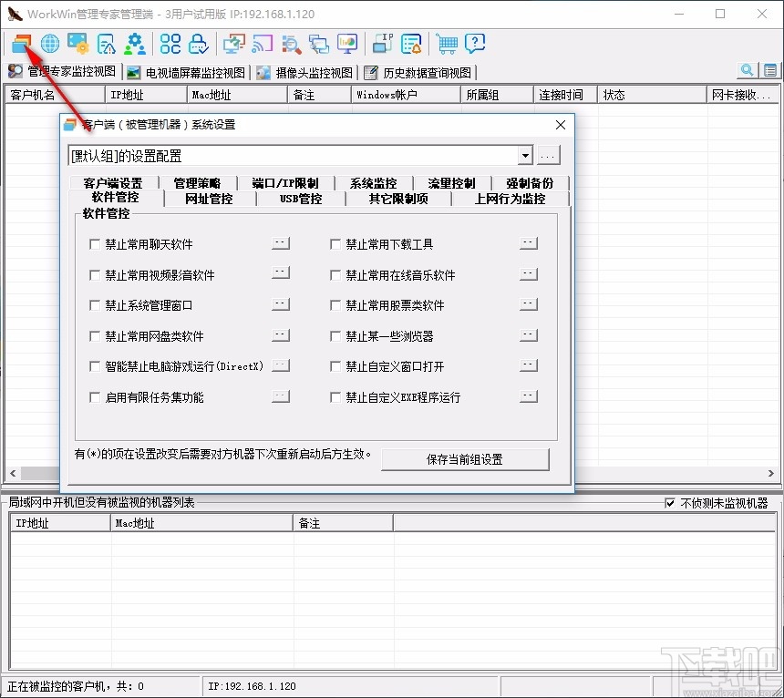784x698 pixels.
Task: Enable 禁止常用聊天软件 checkbox
Action: tap(95, 243)
